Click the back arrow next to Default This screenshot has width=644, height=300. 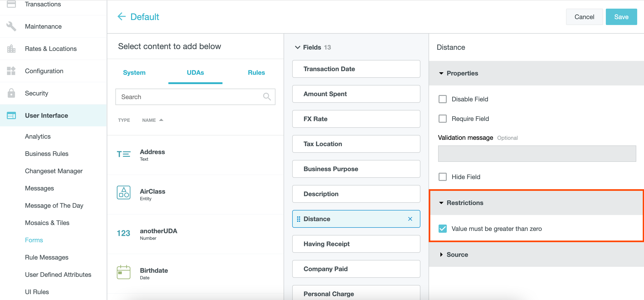click(122, 17)
